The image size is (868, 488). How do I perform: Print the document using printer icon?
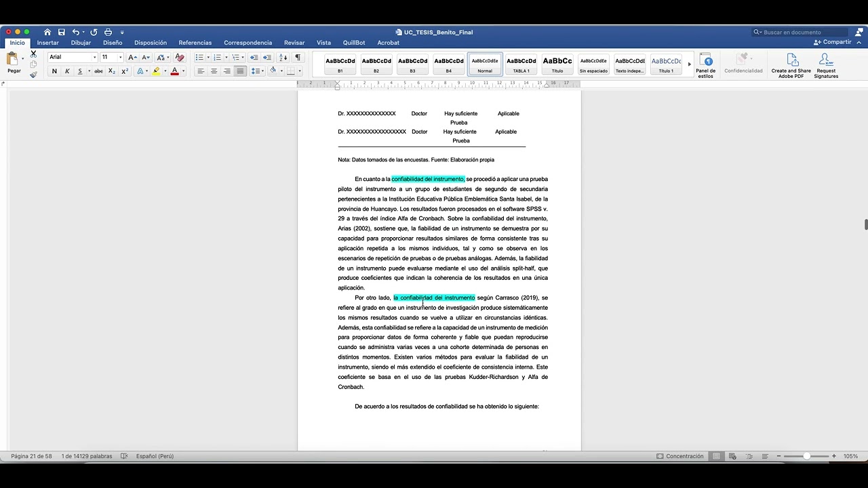(108, 32)
